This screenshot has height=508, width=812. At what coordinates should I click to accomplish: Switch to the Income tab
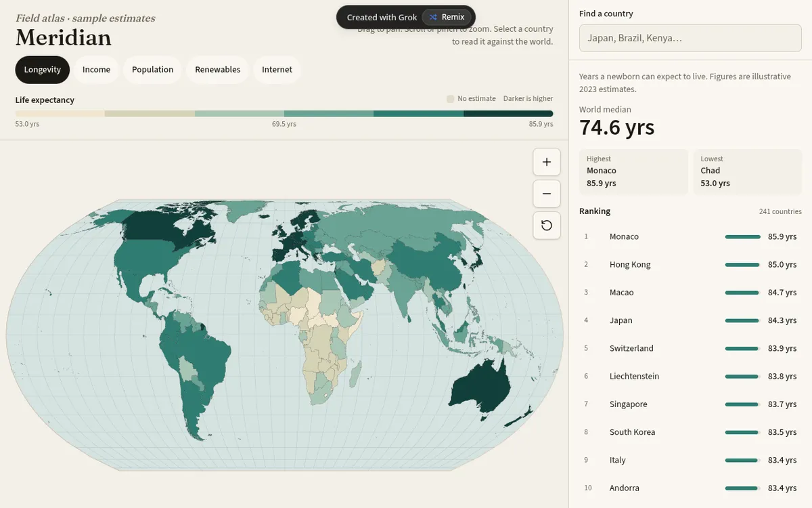(x=96, y=70)
